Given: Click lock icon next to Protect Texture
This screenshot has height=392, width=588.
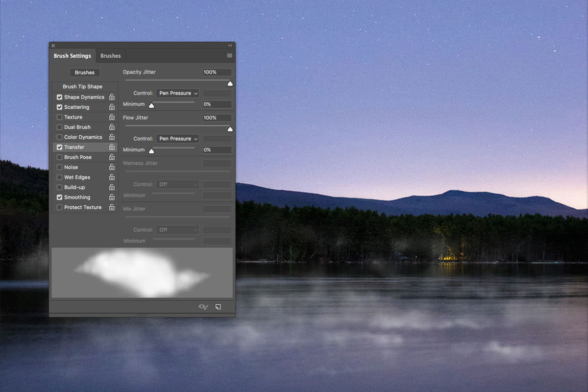Looking at the screenshot, I should point(112,207).
